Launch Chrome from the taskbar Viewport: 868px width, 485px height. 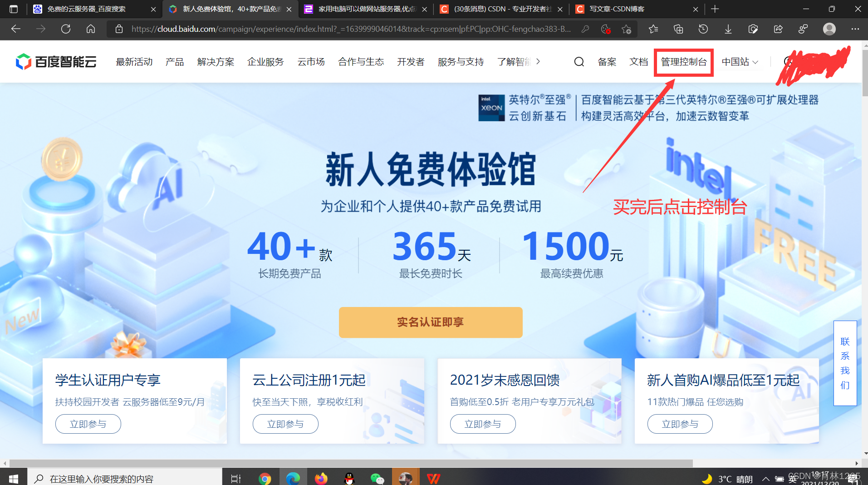[265, 479]
